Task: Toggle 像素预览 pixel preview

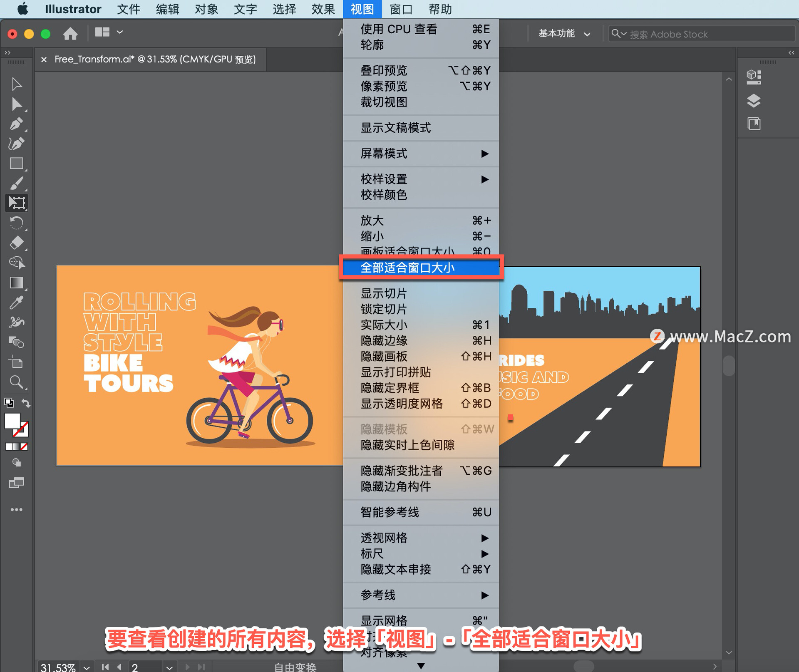Action: (x=421, y=86)
